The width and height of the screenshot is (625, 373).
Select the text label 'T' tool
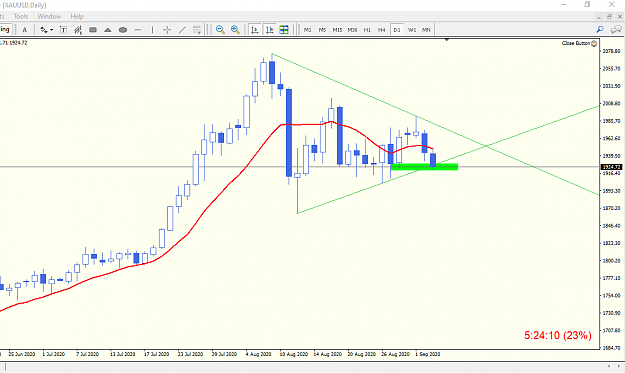(x=63, y=30)
